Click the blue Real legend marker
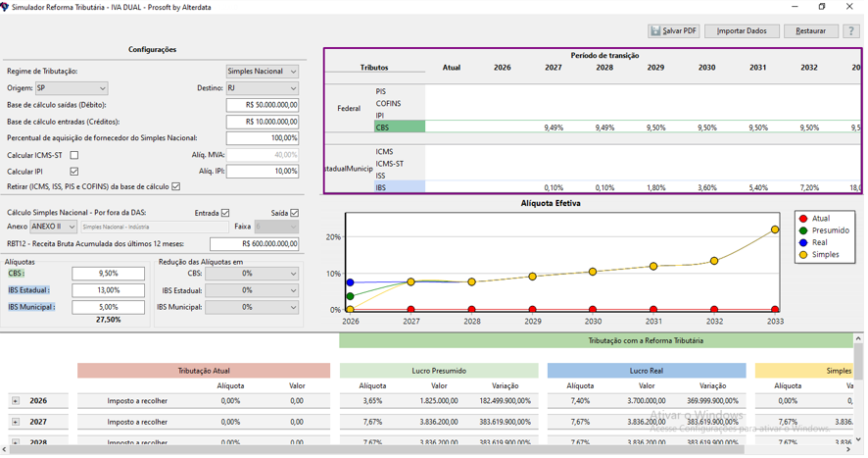Viewport: 868px width, 458px height. [x=803, y=242]
